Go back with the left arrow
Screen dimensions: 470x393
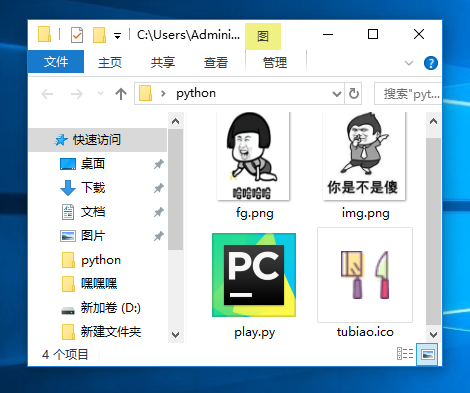pyautogui.click(x=47, y=94)
